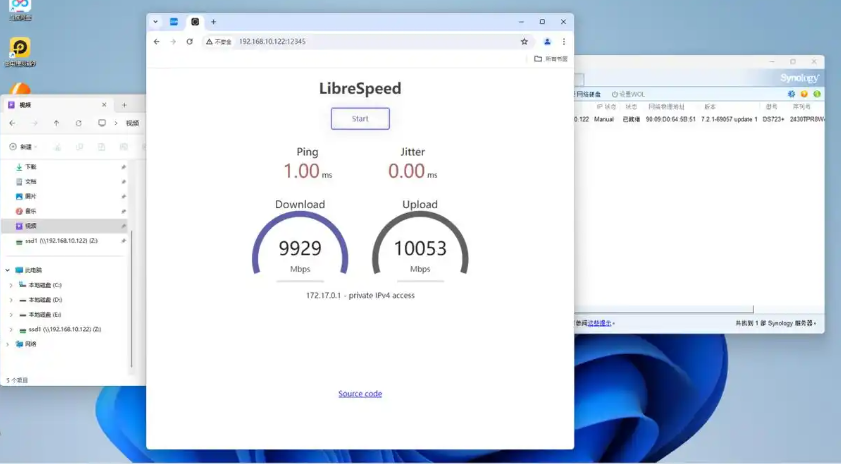The width and height of the screenshot is (841, 464).
Task: Select the DS723+ server row in Synology Assistant
Action: click(x=699, y=119)
